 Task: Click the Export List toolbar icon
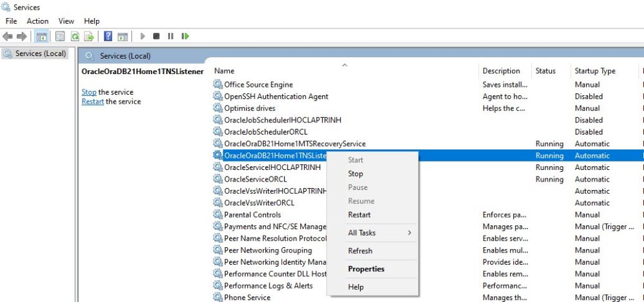pyautogui.click(x=89, y=37)
